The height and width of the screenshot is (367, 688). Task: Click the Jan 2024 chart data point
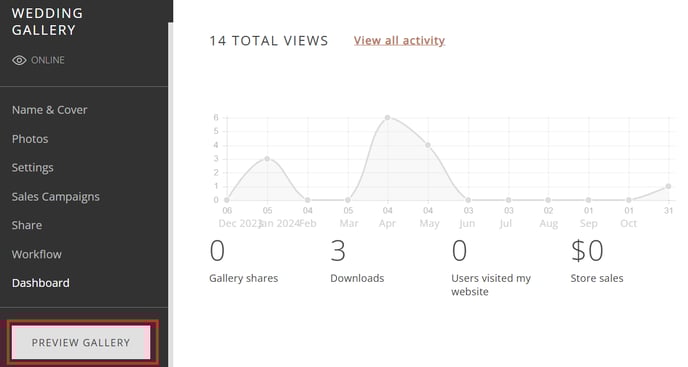click(267, 158)
